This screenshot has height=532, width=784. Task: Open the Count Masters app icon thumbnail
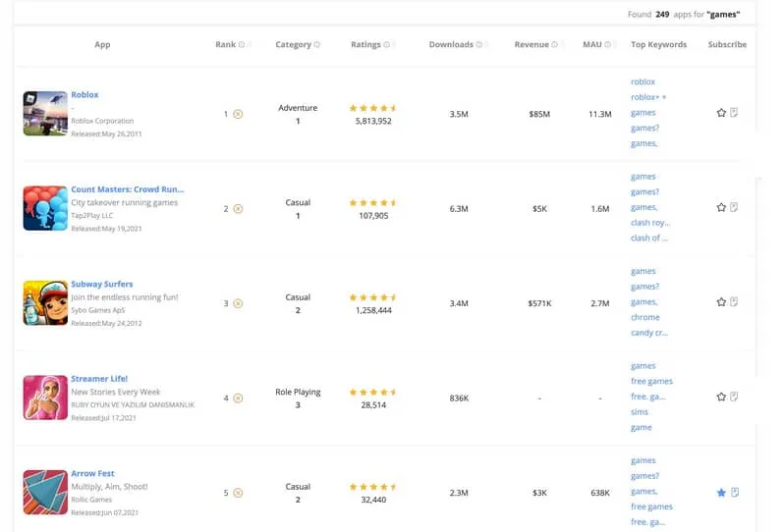(45, 208)
